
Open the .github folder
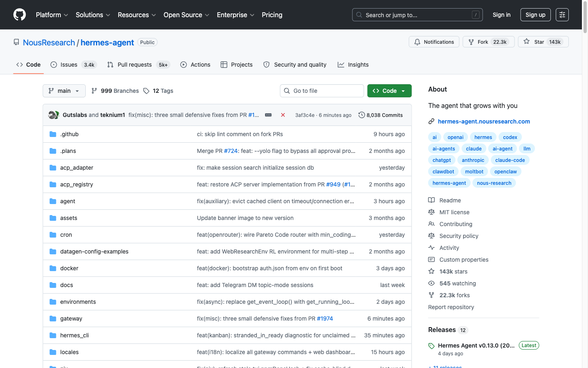(69, 134)
